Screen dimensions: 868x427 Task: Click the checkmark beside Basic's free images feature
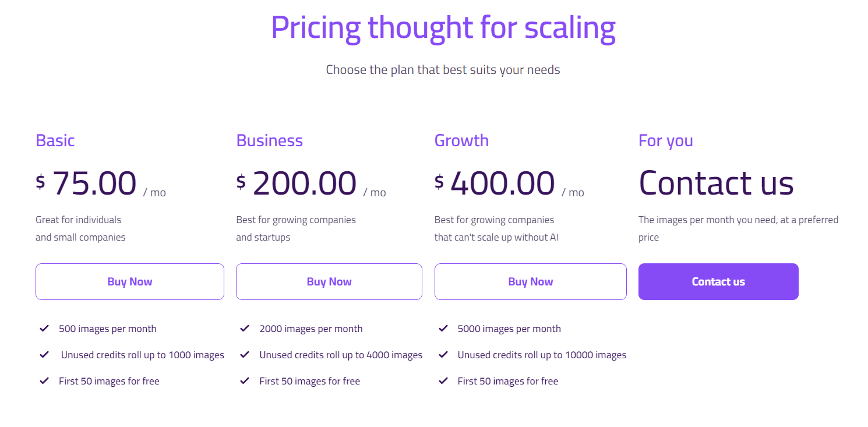pos(44,380)
